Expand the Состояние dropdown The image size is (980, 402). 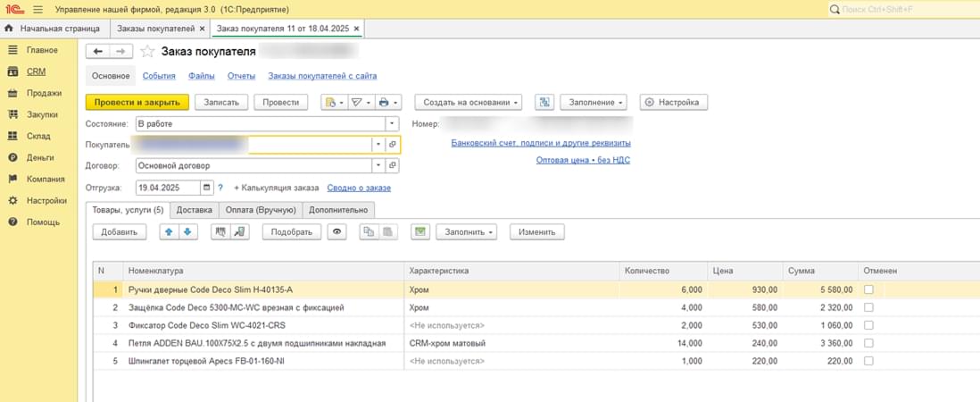(392, 124)
